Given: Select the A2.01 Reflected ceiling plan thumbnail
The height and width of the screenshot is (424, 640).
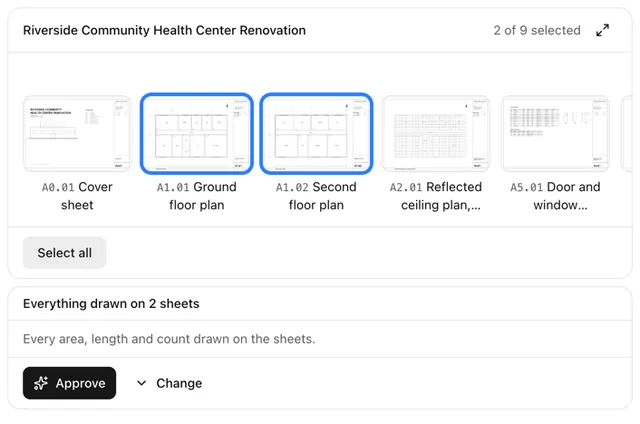Looking at the screenshot, I should coord(436,133).
